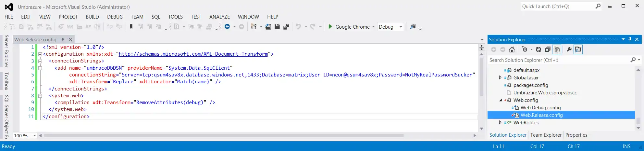The image size is (644, 151).
Task: Expand the WebRole.cs tree node
Action: (x=500, y=123)
